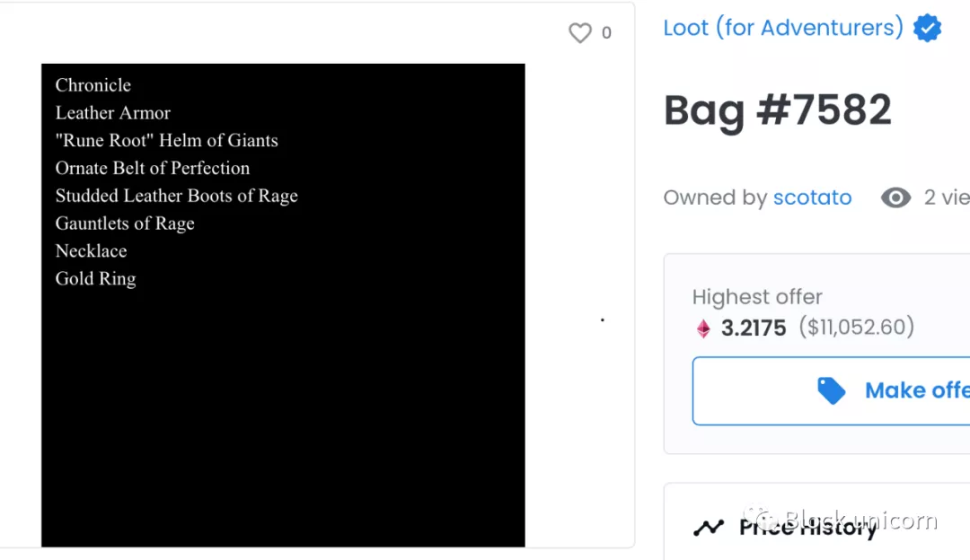Click the 3.2175 ETH offer amount
Screen dimensions: 970x560
(754, 328)
